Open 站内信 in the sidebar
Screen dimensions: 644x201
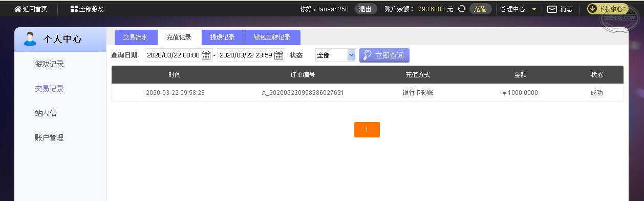point(46,113)
